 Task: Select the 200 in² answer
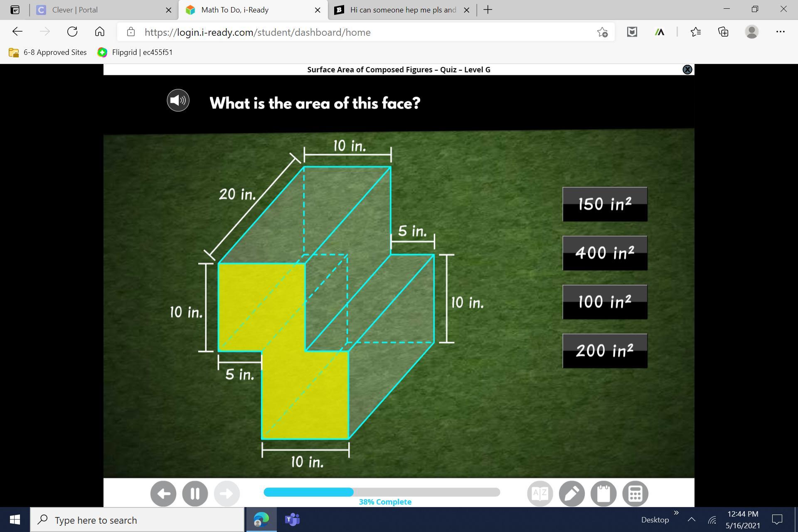[605, 351]
